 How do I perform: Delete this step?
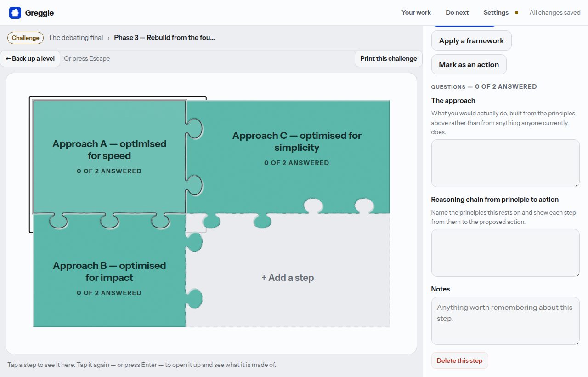(459, 360)
